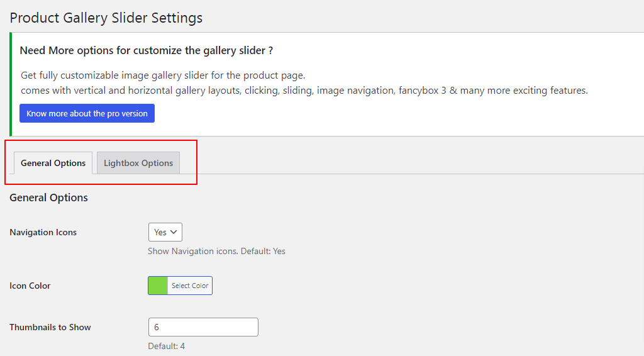Screen dimensions: 644x356
Task: Click the green Icon Color swatch
Action: pos(158,286)
